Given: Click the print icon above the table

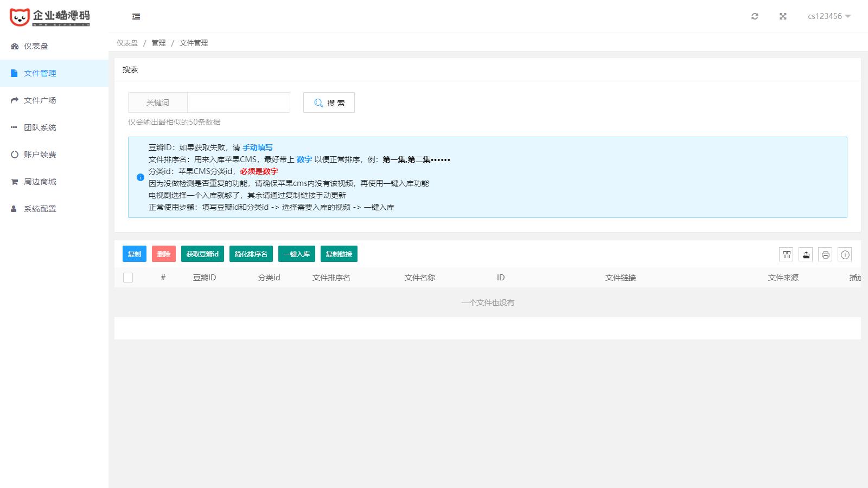Looking at the screenshot, I should click(825, 253).
